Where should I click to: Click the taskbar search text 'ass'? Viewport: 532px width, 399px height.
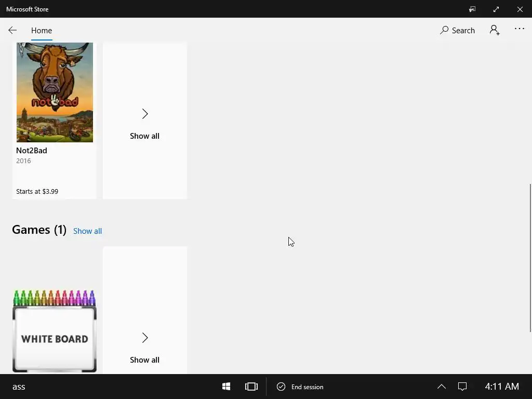point(19,387)
